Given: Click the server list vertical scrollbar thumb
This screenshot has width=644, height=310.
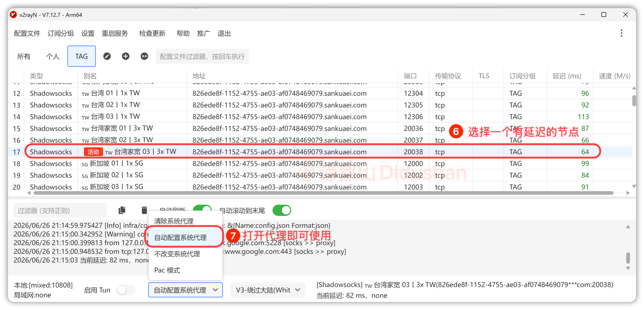Looking at the screenshot, I should [634, 101].
